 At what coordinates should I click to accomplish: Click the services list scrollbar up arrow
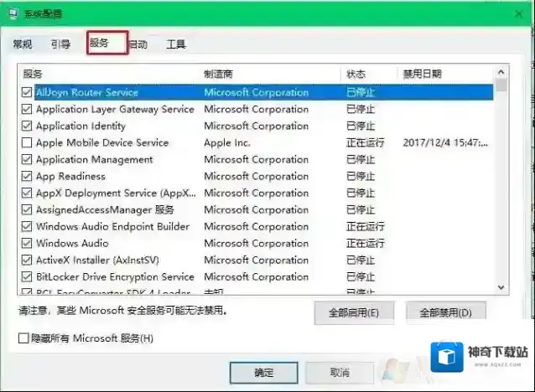coord(501,73)
